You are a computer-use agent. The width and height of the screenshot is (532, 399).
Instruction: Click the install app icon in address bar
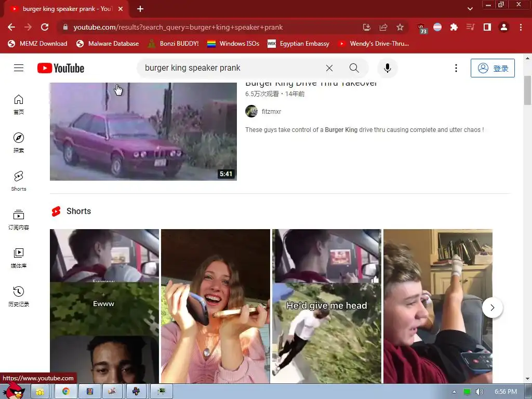tap(366, 27)
